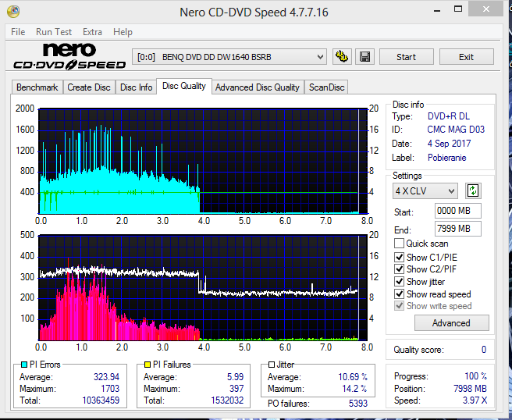The height and width of the screenshot is (420, 512).
Task: Maximize the Nero CD-DVD Speed window
Action: pos(458,9)
